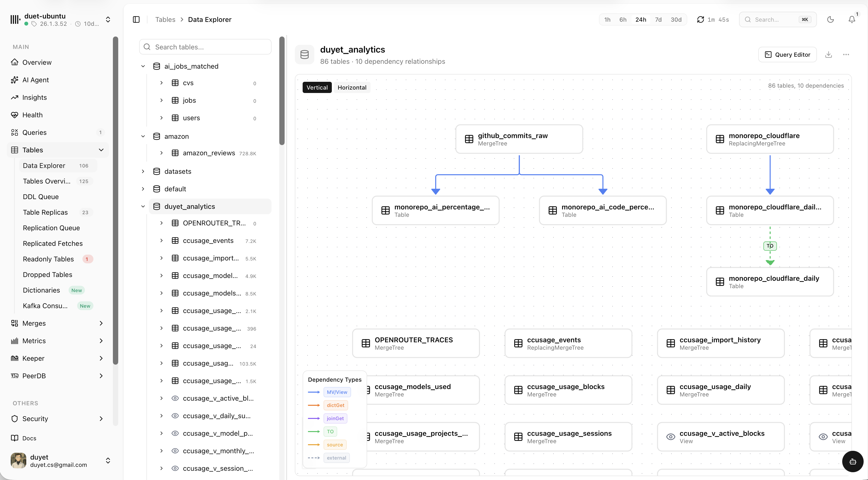Open the user account switcher
The image size is (868, 480).
[x=108, y=461]
